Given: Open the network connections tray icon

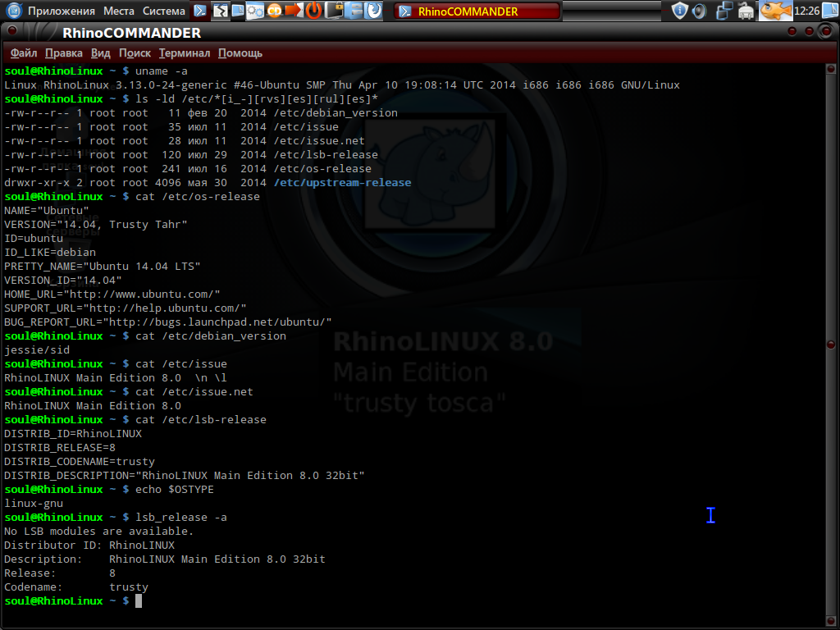Looking at the screenshot, I should coord(724,11).
